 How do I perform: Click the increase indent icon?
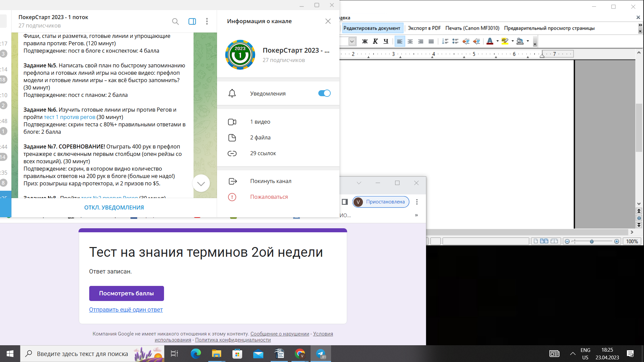476,41
